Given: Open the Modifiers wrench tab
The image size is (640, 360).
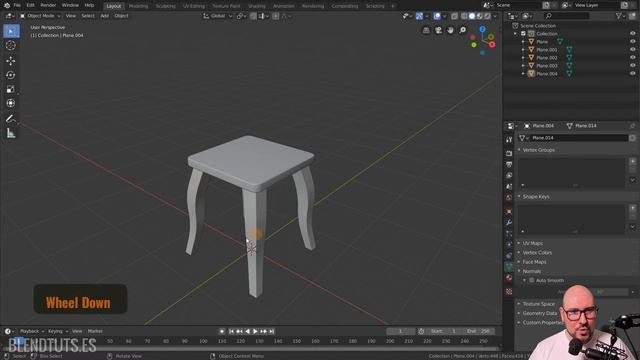Looking at the screenshot, I should 509,223.
